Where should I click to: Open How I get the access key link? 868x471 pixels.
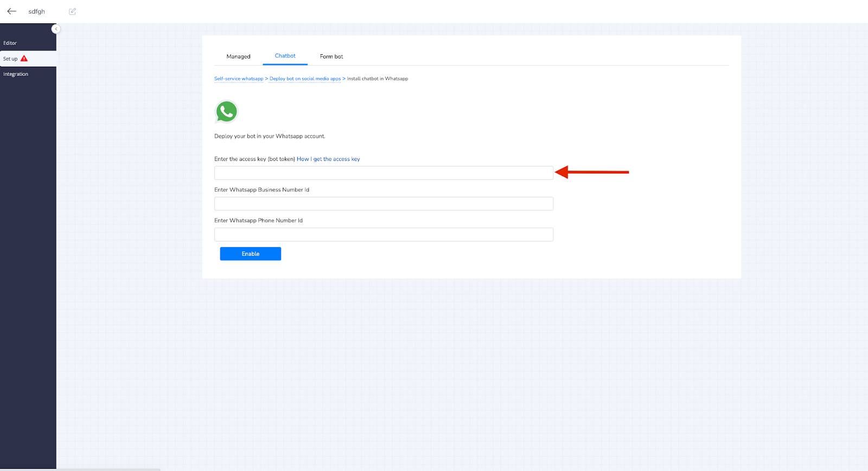pyautogui.click(x=328, y=159)
